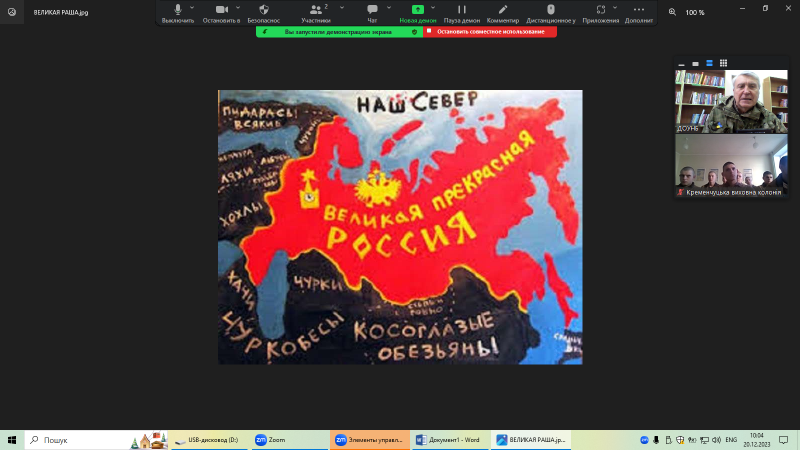This screenshot has width=800, height=450.
Task: Click the ВЕЛИКАЯ РАША.jpg title text
Action: click(x=61, y=12)
